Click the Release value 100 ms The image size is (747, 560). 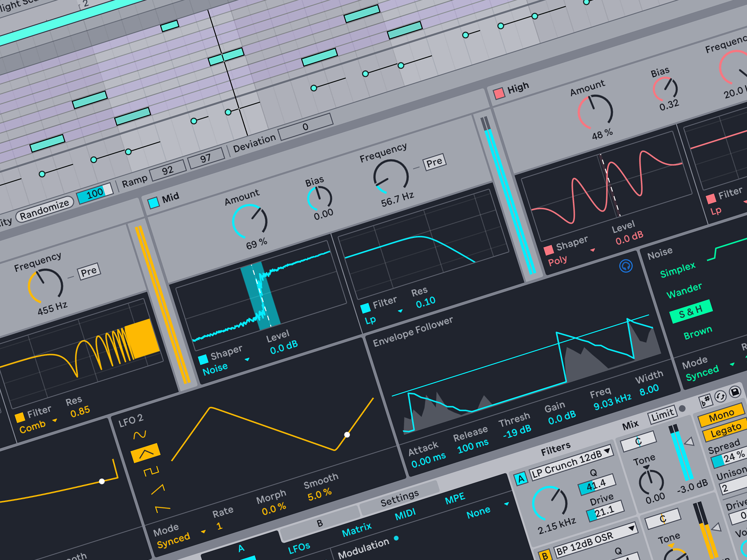pyautogui.click(x=472, y=447)
